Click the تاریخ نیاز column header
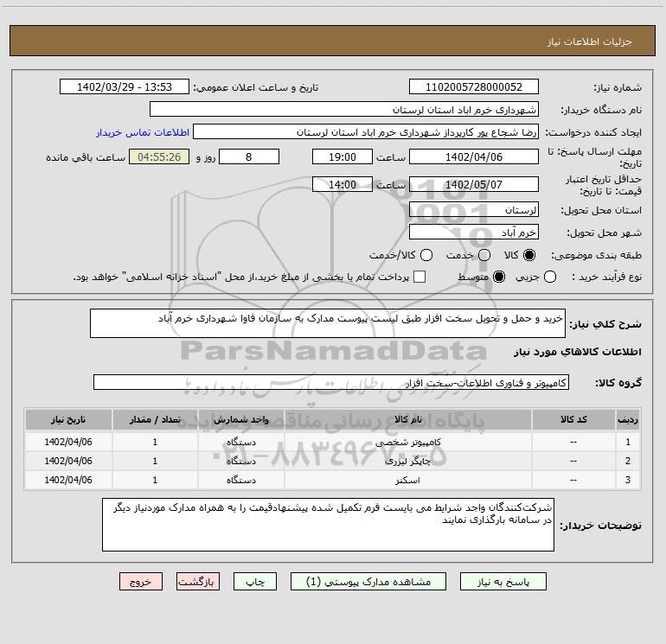666x644 pixels. click(68, 419)
